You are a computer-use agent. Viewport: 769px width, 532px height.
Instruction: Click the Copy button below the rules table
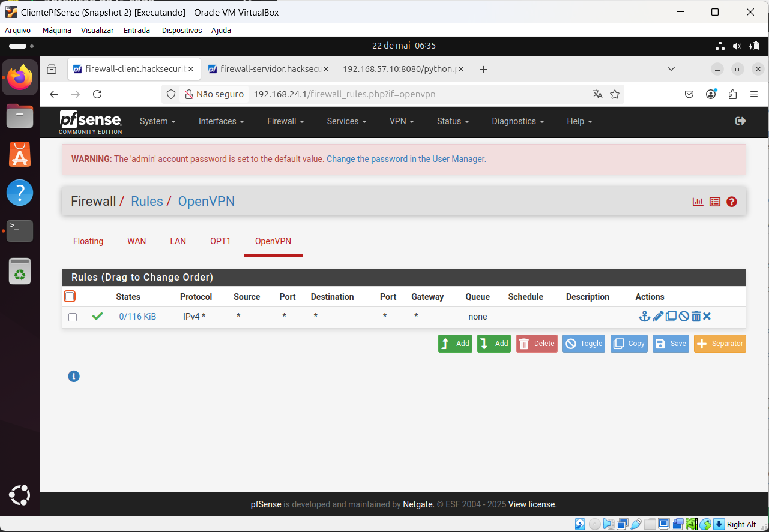629,344
